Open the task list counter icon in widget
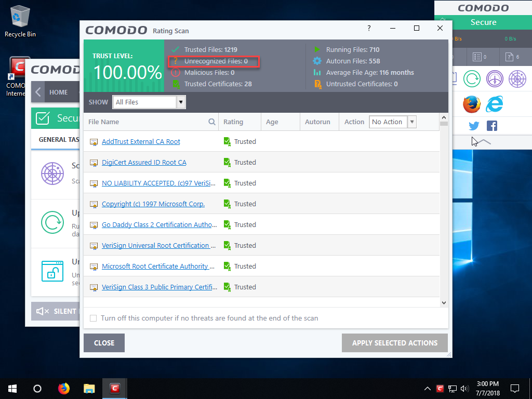The image size is (532, 399). pos(480,57)
